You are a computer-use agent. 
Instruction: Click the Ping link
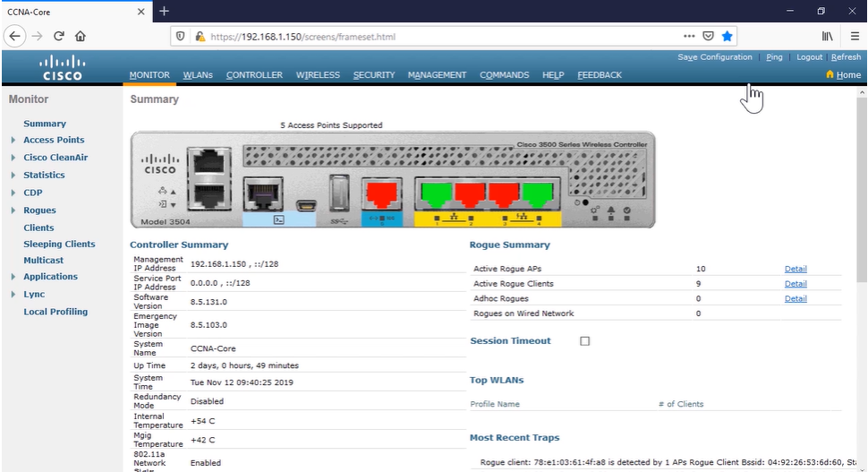pos(774,57)
